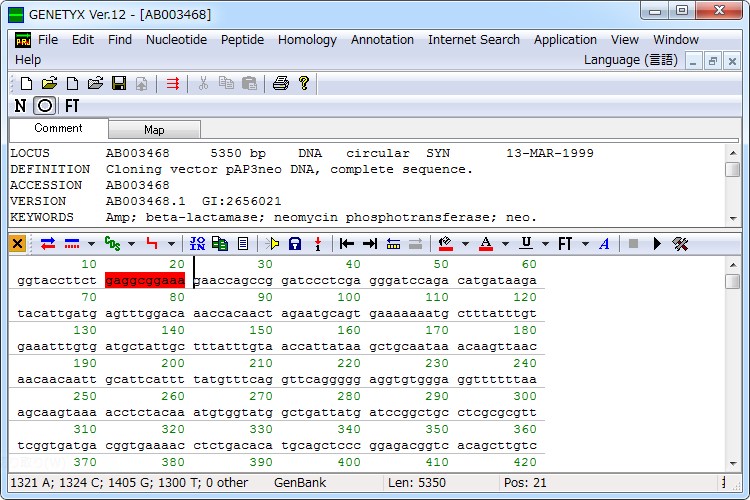Click the blue padlock icon
The image size is (750, 500).
295,244
